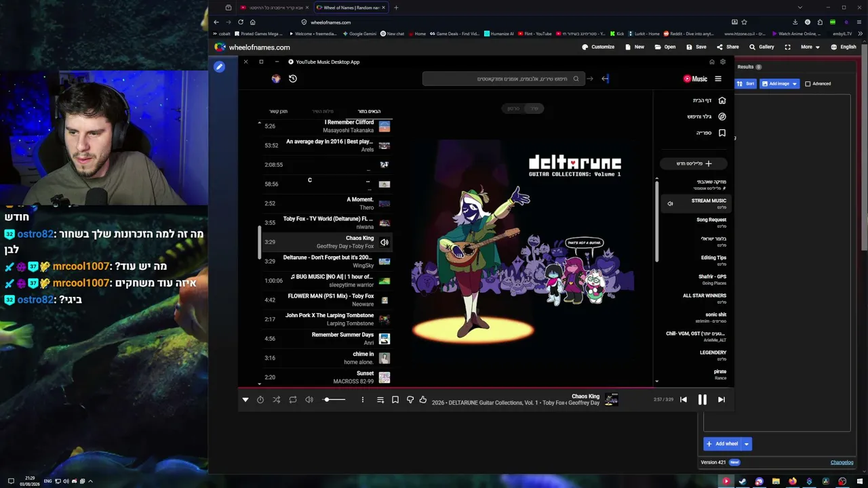This screenshot has width=868, height=488.
Task: Expand the More dropdown on Wheel of Names
Action: [x=810, y=47]
